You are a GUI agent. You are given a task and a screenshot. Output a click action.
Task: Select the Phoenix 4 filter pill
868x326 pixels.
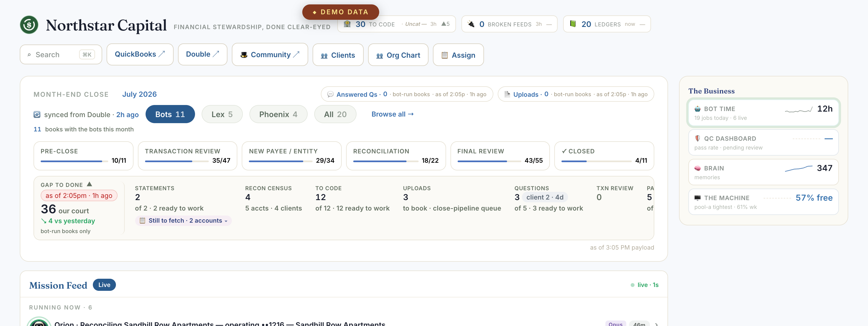click(x=278, y=114)
